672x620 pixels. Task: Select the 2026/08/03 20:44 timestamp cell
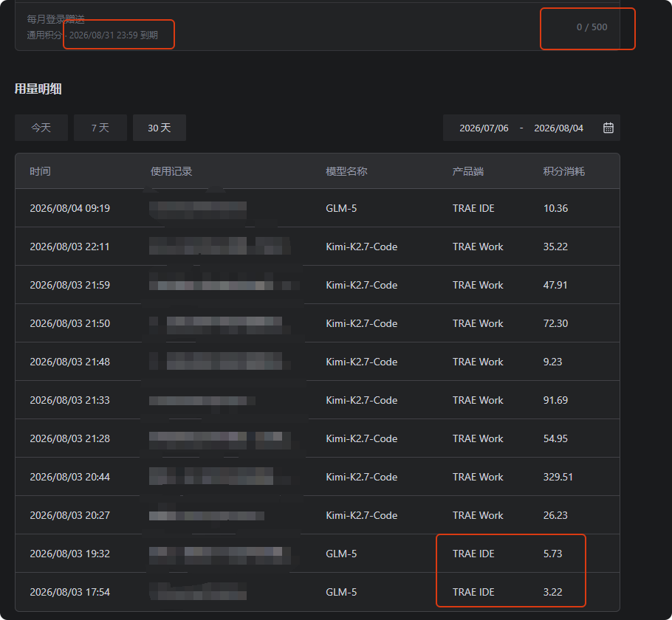coord(70,477)
